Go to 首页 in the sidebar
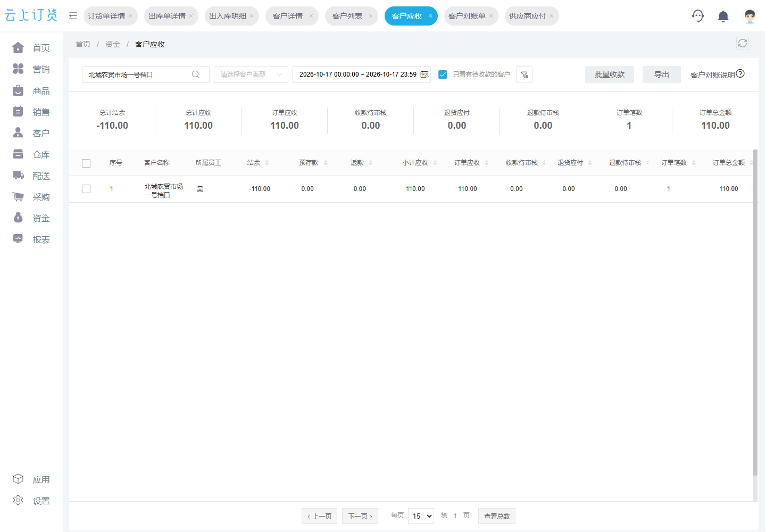 31,48
